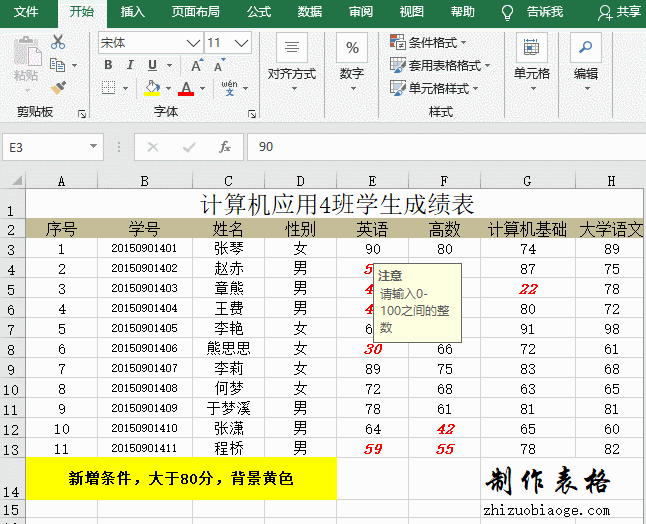Open the clipboard dialog launcher
Image resolution: width=646 pixels, height=524 pixels.
[x=82, y=114]
